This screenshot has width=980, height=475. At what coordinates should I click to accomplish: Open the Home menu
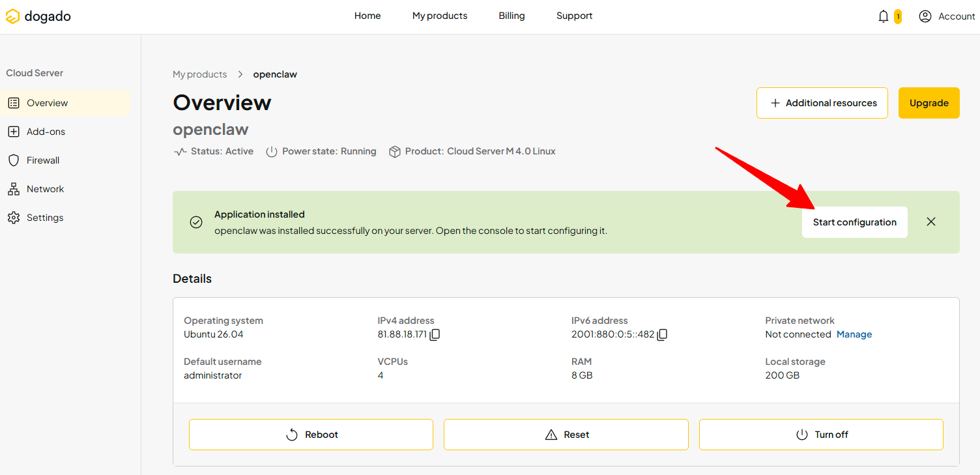[367, 16]
